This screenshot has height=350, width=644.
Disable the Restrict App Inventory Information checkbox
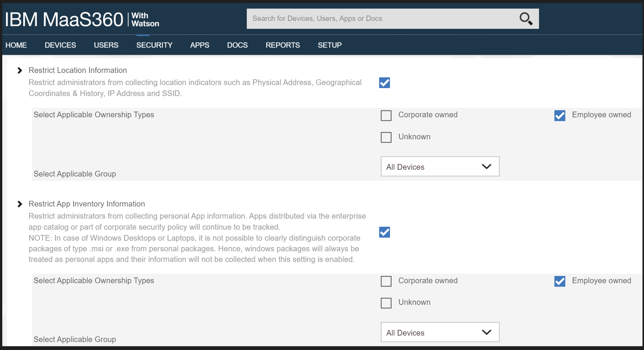(384, 232)
